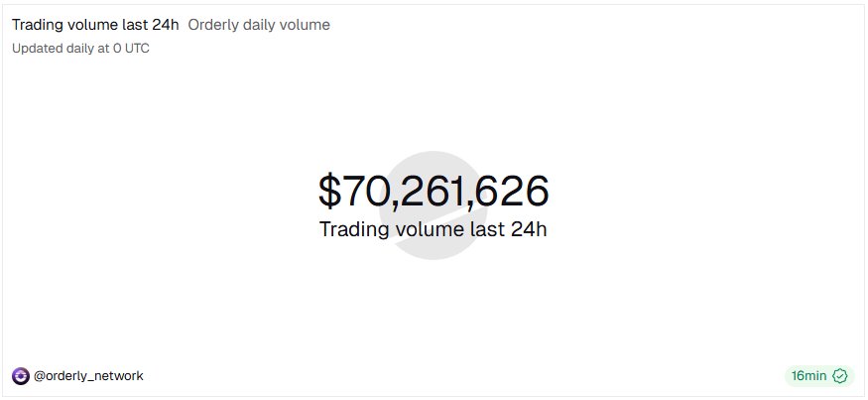The width and height of the screenshot is (868, 400).
Task: Click the green verified checkmark icon
Action: tap(840, 376)
